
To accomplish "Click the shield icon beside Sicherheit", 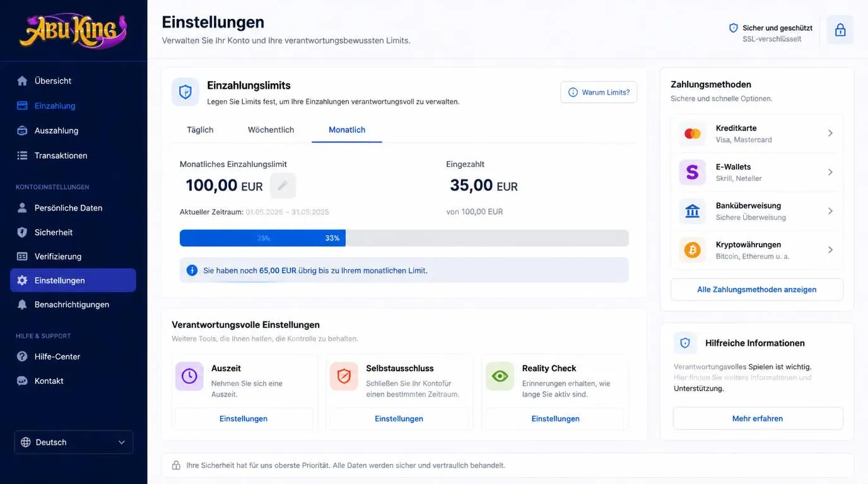I will click(22, 232).
